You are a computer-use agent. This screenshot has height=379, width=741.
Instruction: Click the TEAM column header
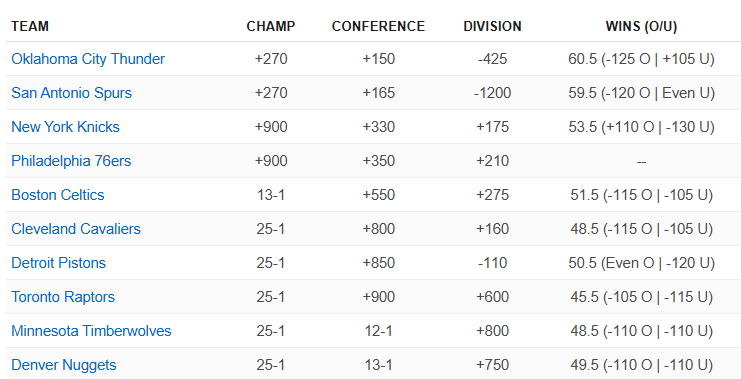pos(30,26)
